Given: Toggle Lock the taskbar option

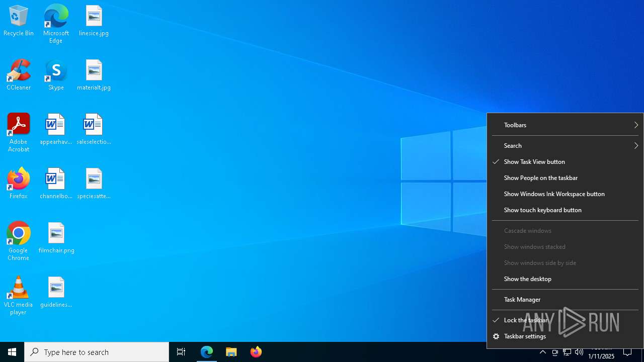Looking at the screenshot, I should coord(565,320).
